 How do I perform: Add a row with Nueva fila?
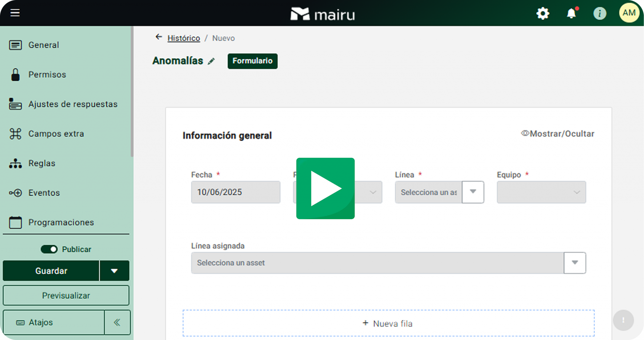point(389,323)
